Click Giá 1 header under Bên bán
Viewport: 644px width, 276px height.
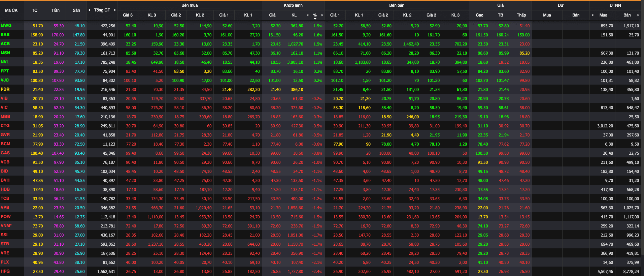335,15
